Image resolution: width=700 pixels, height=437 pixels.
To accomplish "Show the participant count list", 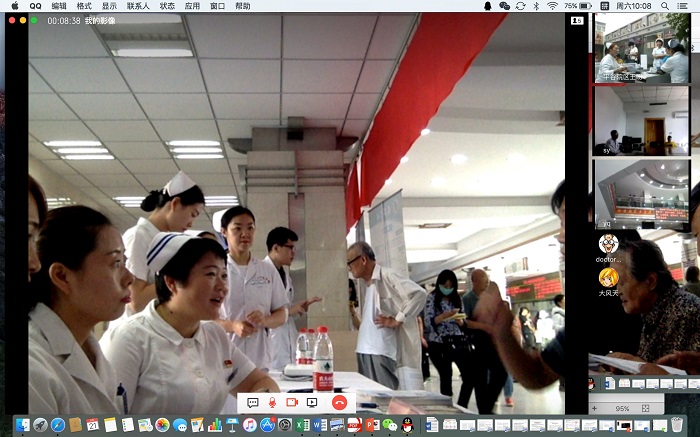I will 577,20.
